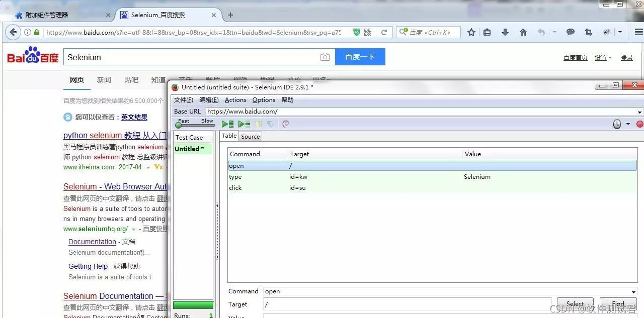Expand the Command combo box dropdown
Screen dimensions: 644x318
[633, 292]
